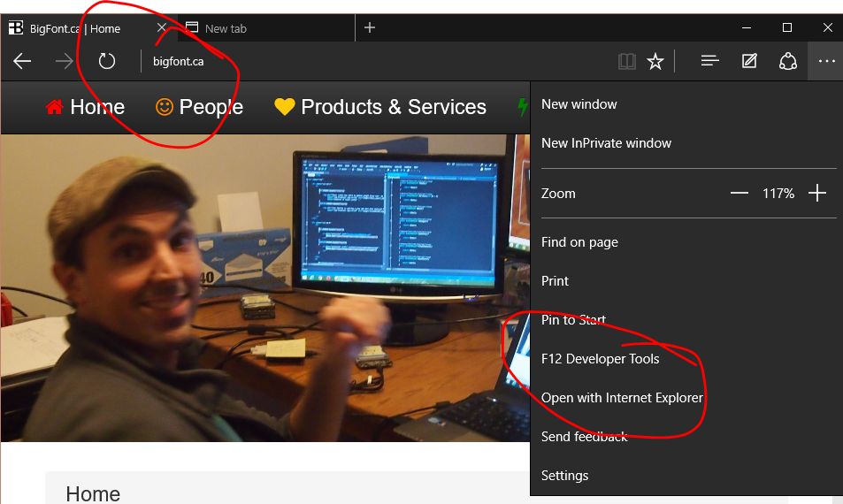Click the forward arrow button
843x504 pixels.
65,61
